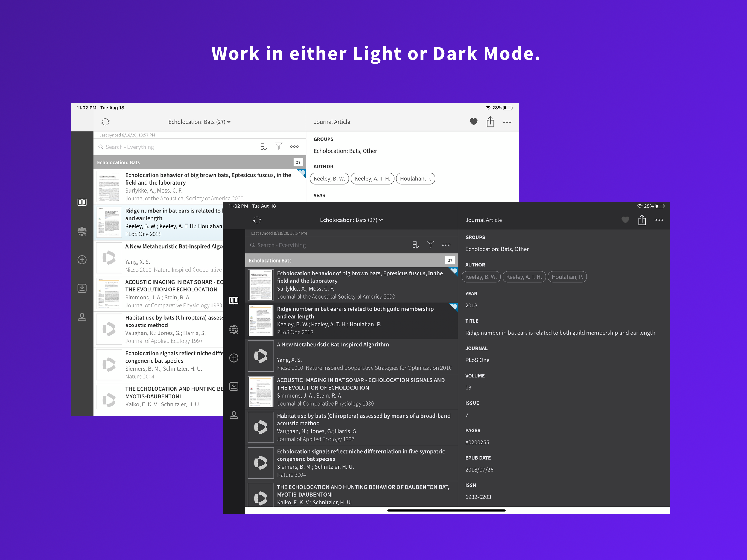Open the search bar overflow menu in light mode

[x=294, y=147]
